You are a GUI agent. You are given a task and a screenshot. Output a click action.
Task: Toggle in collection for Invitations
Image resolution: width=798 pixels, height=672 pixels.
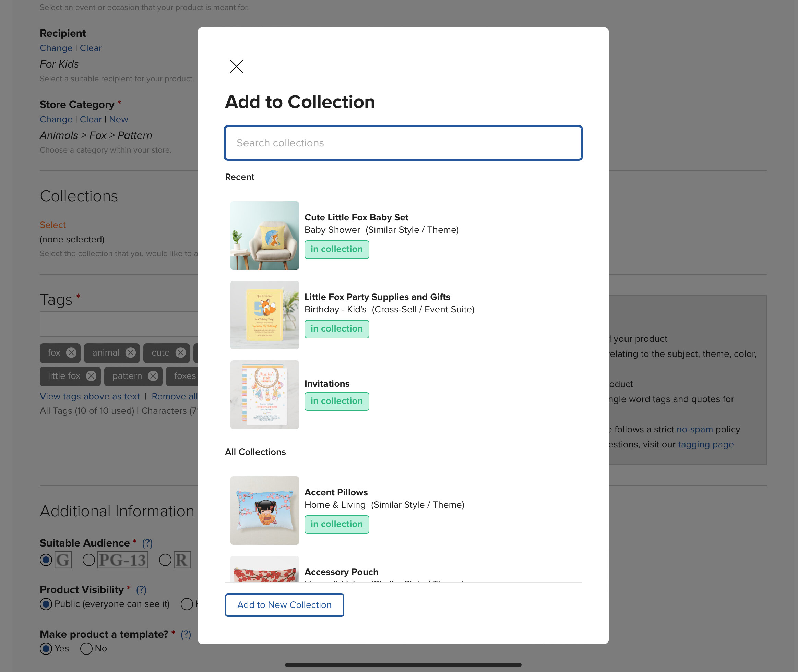coord(336,401)
